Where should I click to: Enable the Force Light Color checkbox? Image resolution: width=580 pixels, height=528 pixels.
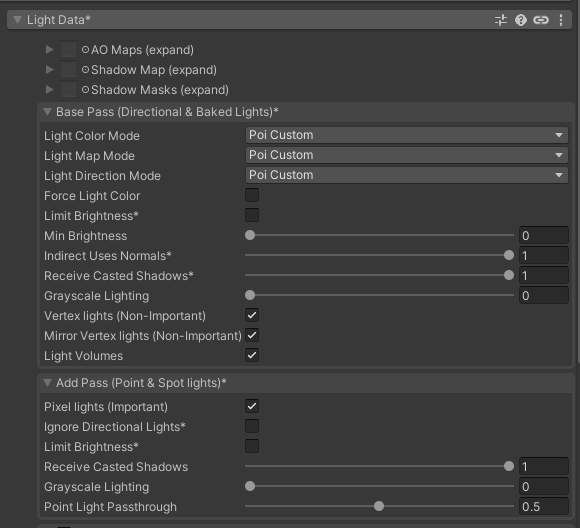[252, 195]
